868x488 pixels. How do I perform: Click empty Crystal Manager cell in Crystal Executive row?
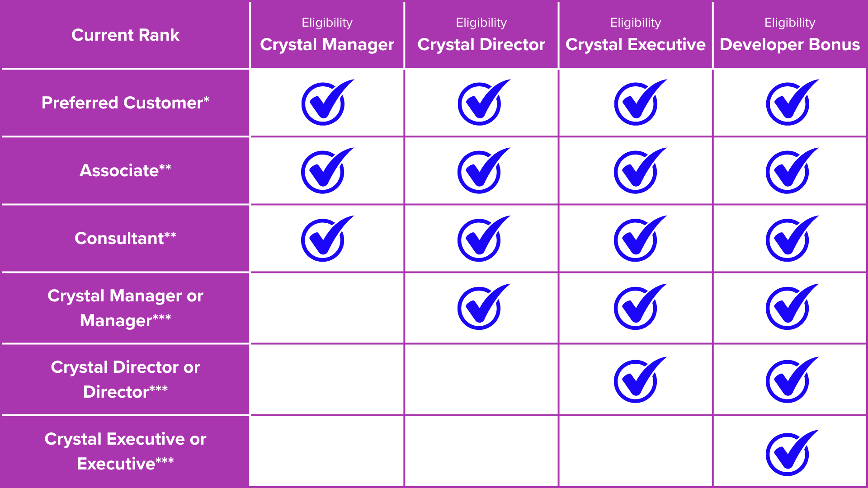[x=327, y=451]
